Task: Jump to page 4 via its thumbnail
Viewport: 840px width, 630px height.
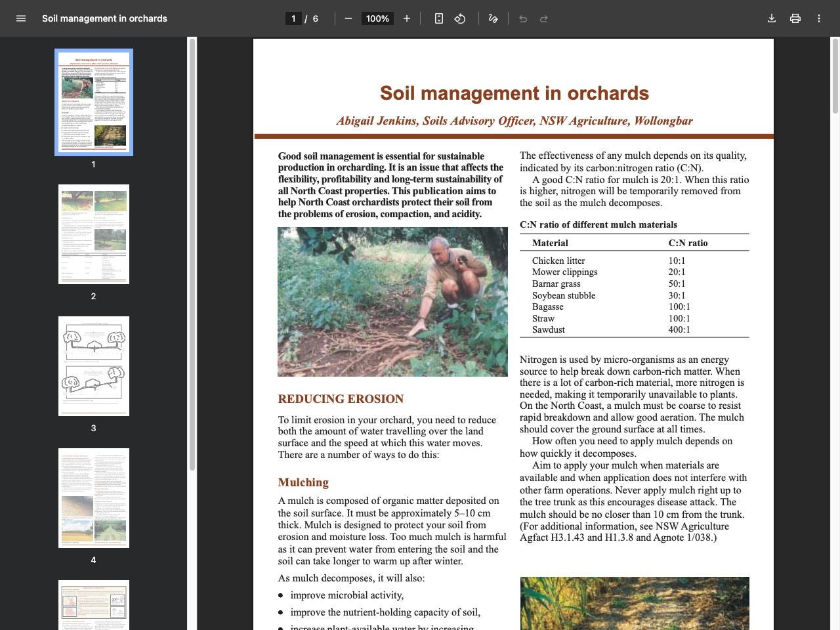Action: [x=94, y=498]
